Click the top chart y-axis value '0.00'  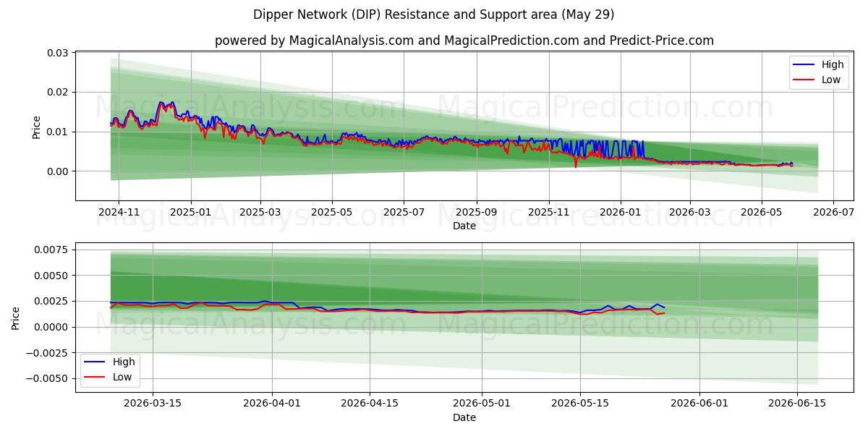[x=58, y=171]
